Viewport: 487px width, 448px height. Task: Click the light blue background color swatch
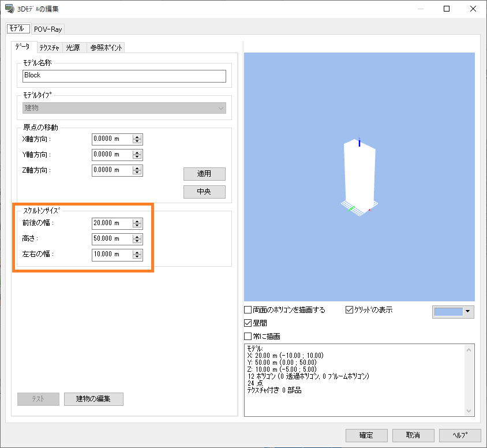448,312
